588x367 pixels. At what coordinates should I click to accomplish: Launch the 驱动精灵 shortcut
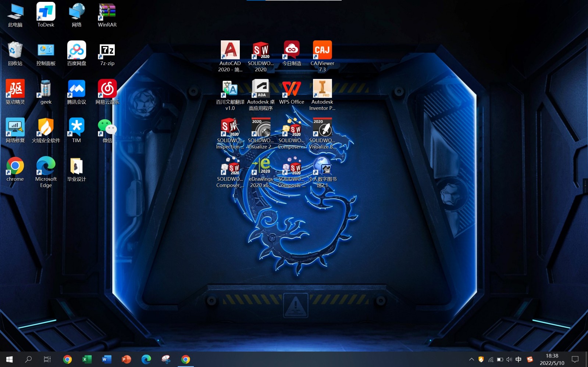coord(15,92)
